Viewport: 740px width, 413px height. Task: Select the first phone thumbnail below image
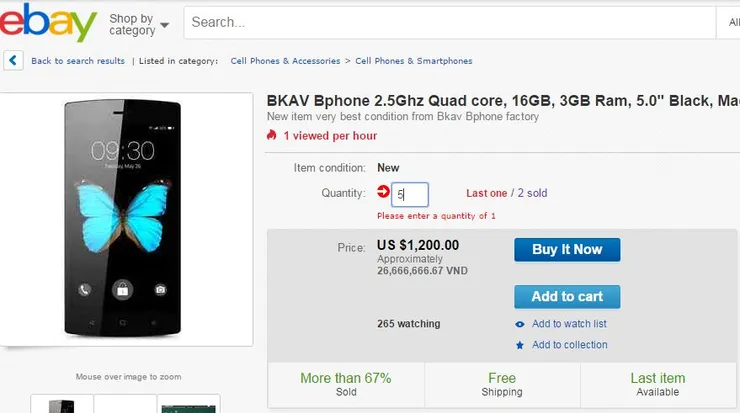(x=62, y=404)
